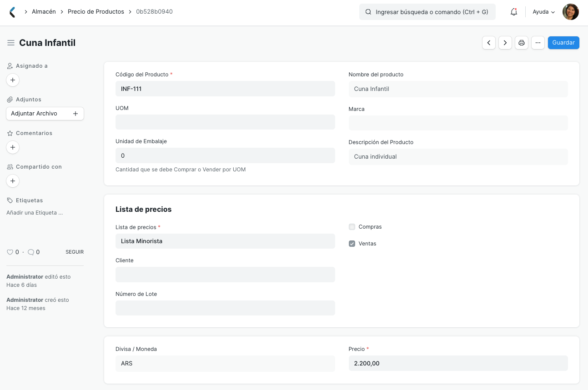Click the Guardar button
This screenshot has height=390, width=588.
click(563, 43)
